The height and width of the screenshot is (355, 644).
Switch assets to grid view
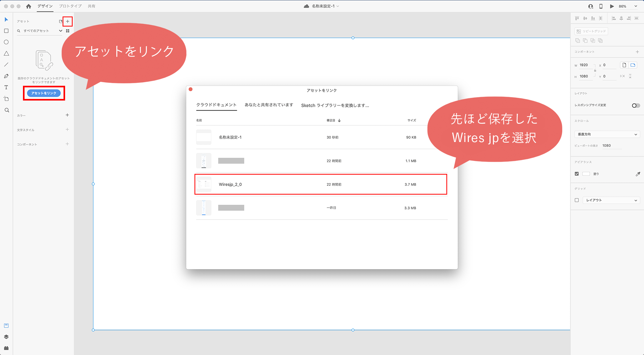pos(68,31)
